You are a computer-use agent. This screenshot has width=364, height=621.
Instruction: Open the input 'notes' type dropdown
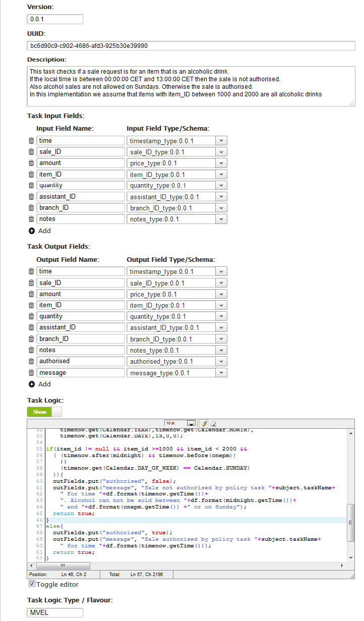pos(221,219)
